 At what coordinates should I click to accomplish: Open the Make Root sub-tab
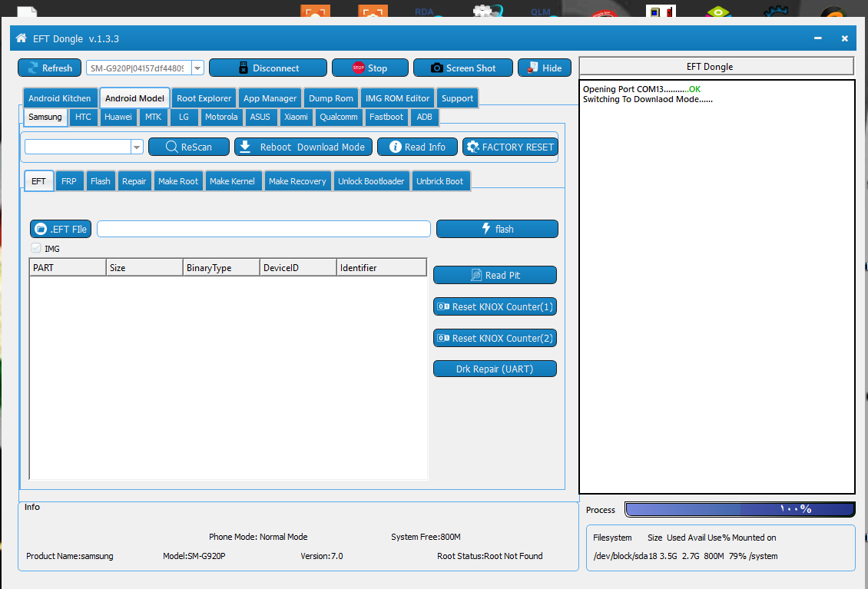pyautogui.click(x=178, y=181)
